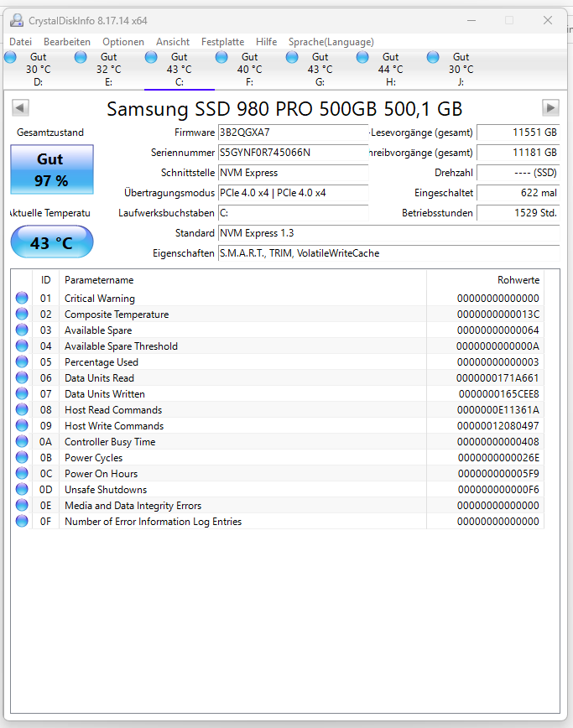This screenshot has height=728, width=573.
Task: Click the Rohwerte column header
Action: coord(485,280)
